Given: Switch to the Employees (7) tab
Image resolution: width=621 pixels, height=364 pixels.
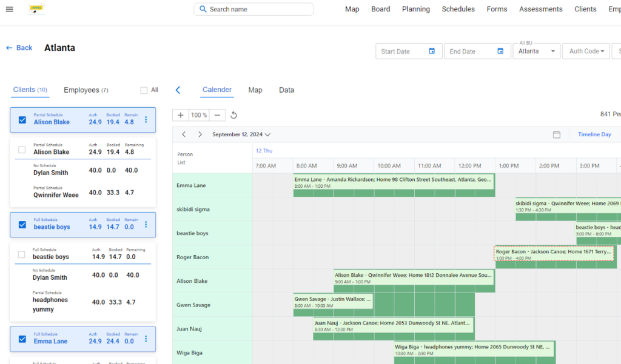Looking at the screenshot, I should coord(86,89).
